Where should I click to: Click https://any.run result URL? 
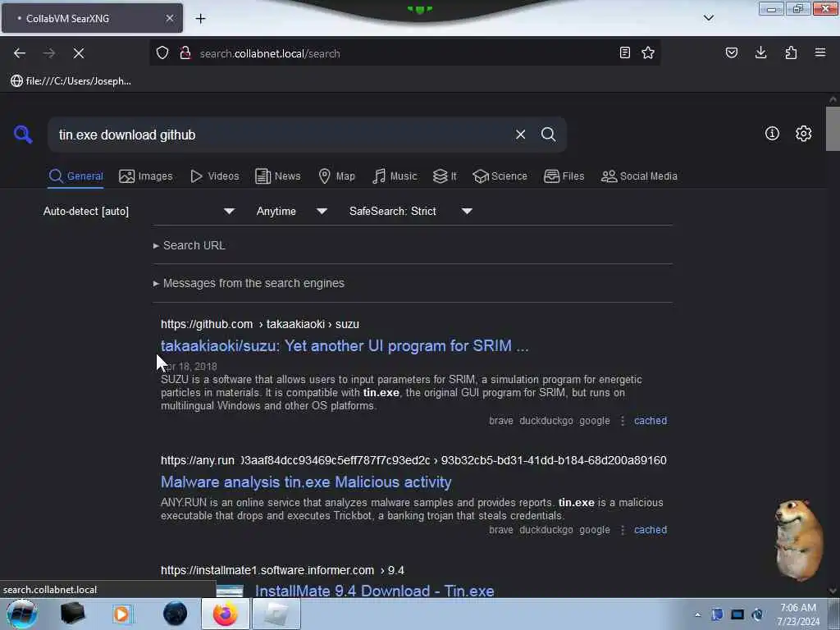point(413,460)
